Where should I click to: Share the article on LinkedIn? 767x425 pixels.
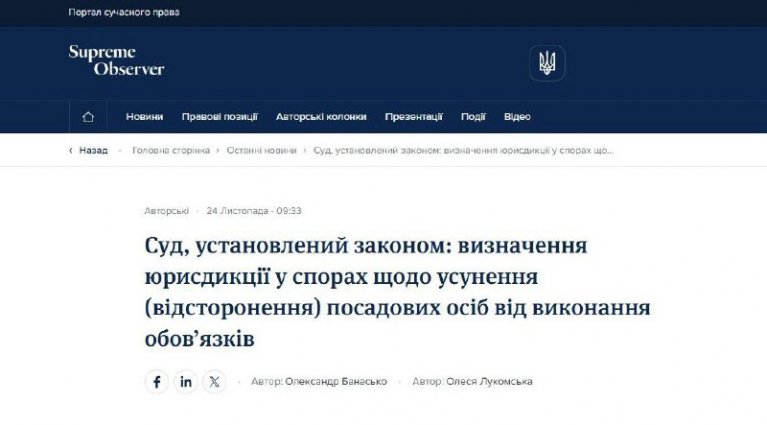point(186,382)
